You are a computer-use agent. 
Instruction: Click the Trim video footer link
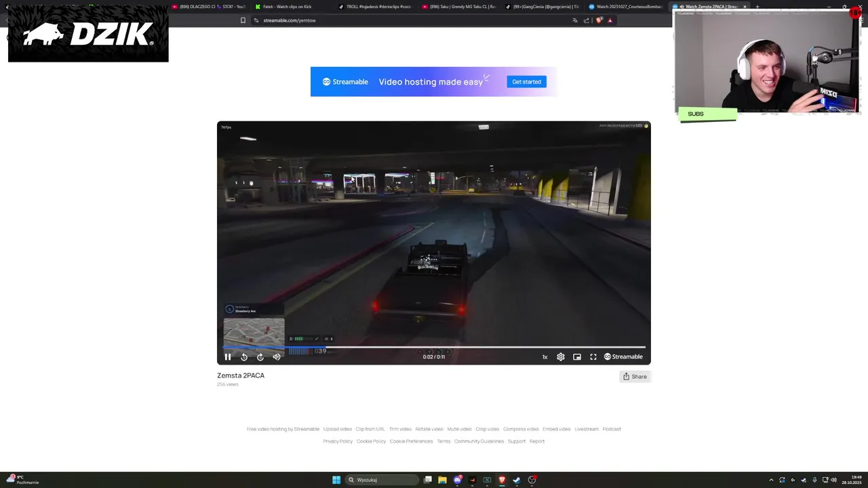(400, 429)
